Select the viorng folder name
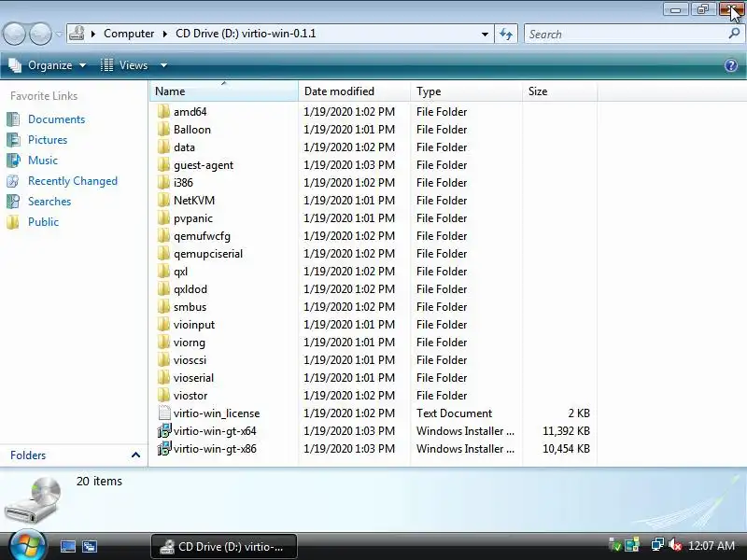Screen dimensions: 747x560 click(x=190, y=343)
